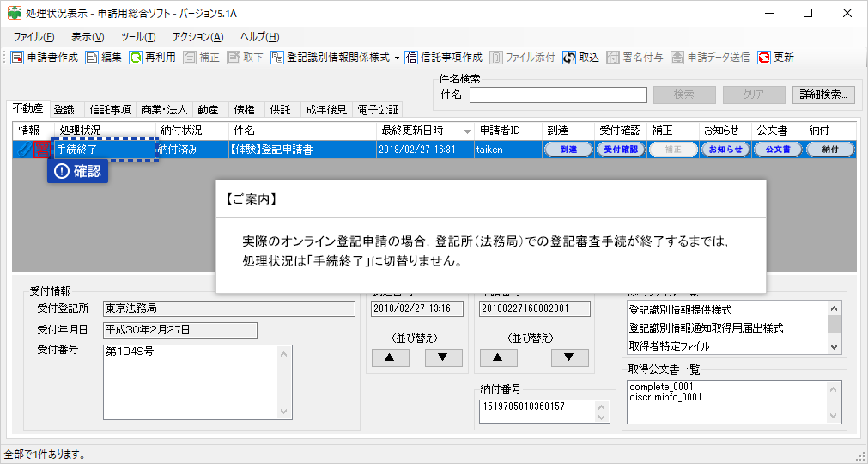Click the ファイル添付 attach icon

[496, 58]
